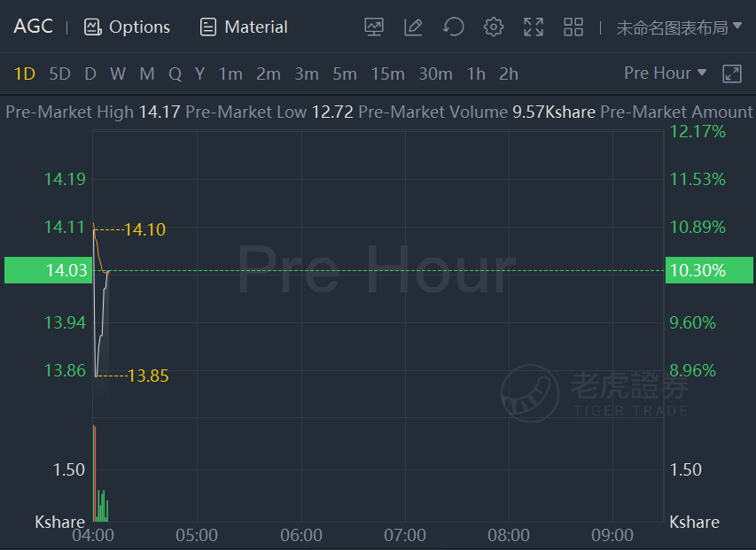Click the refresh chart icon

click(x=453, y=27)
